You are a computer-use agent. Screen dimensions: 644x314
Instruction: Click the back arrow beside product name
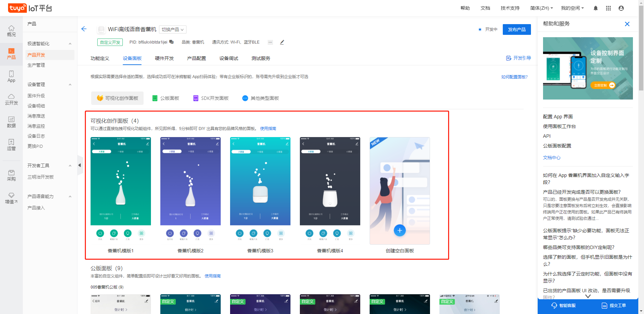[x=84, y=29]
